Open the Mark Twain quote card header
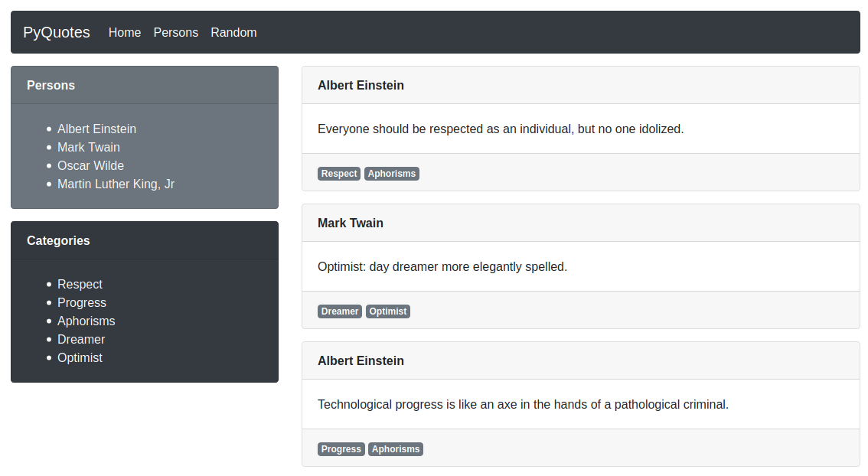This screenshot has height=476, width=868. pos(351,223)
